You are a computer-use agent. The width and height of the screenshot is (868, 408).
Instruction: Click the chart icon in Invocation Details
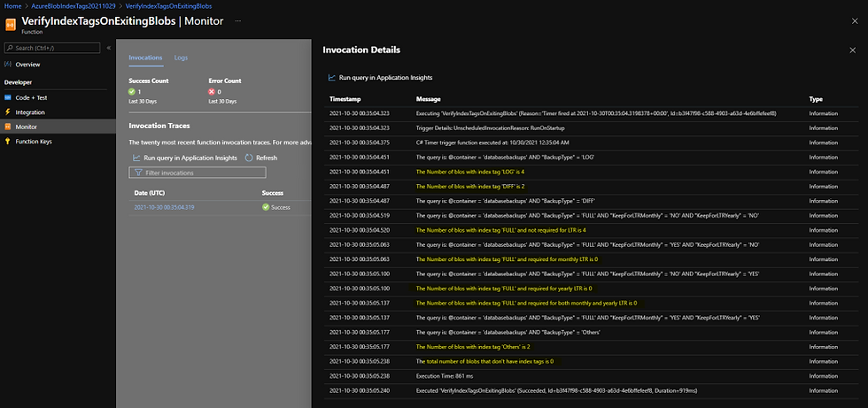tap(331, 77)
